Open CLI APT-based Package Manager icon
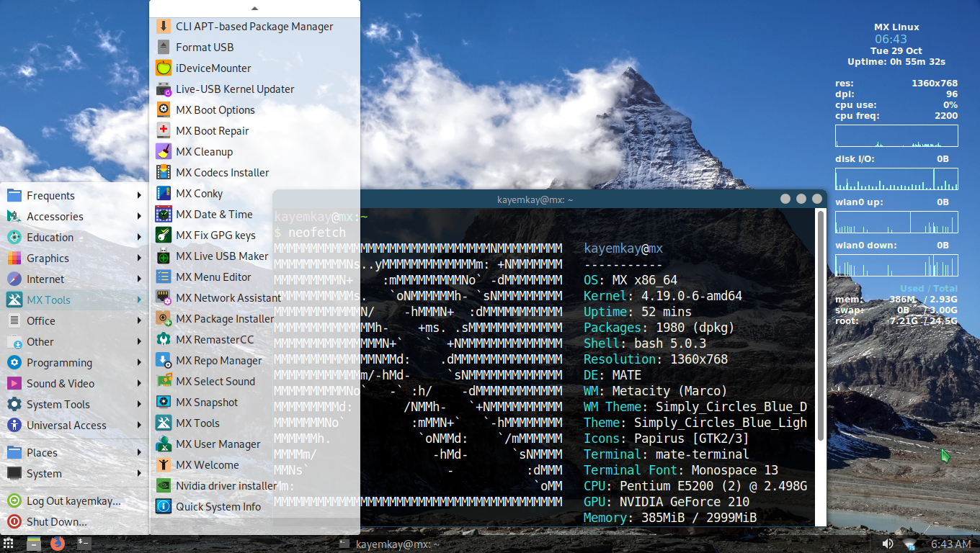The image size is (980, 553). coord(164,27)
